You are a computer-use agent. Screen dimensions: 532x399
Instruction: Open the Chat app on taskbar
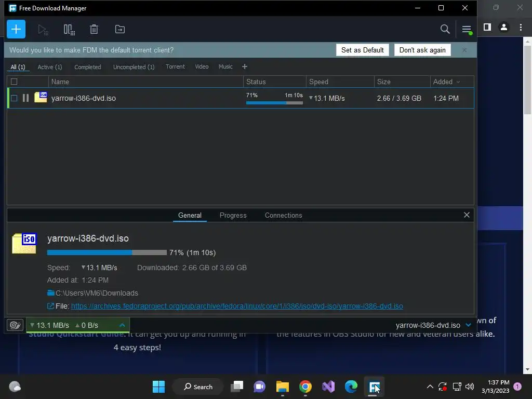tap(260, 387)
